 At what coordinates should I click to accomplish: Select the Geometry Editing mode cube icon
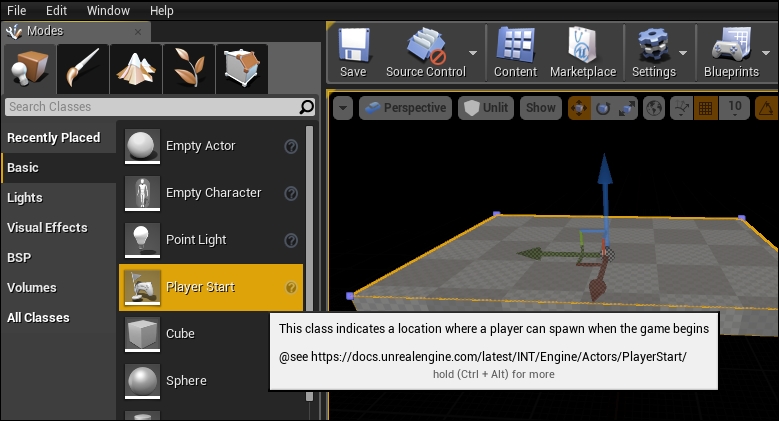[242, 69]
